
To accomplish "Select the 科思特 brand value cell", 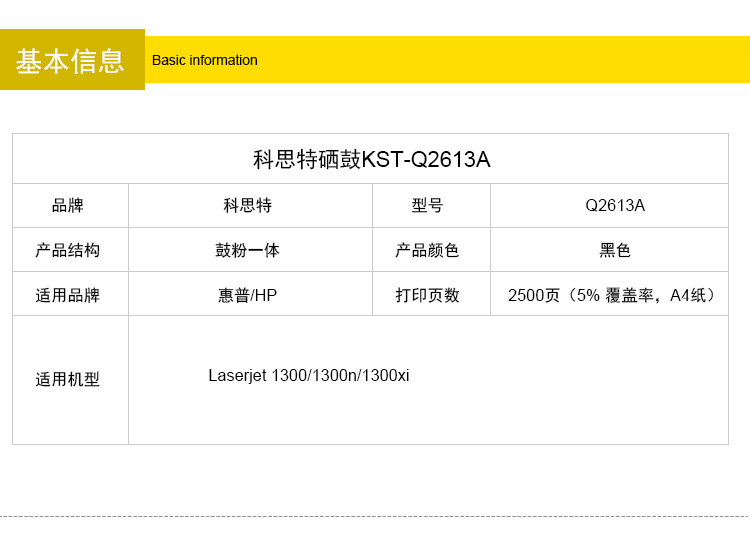I will click(248, 206).
